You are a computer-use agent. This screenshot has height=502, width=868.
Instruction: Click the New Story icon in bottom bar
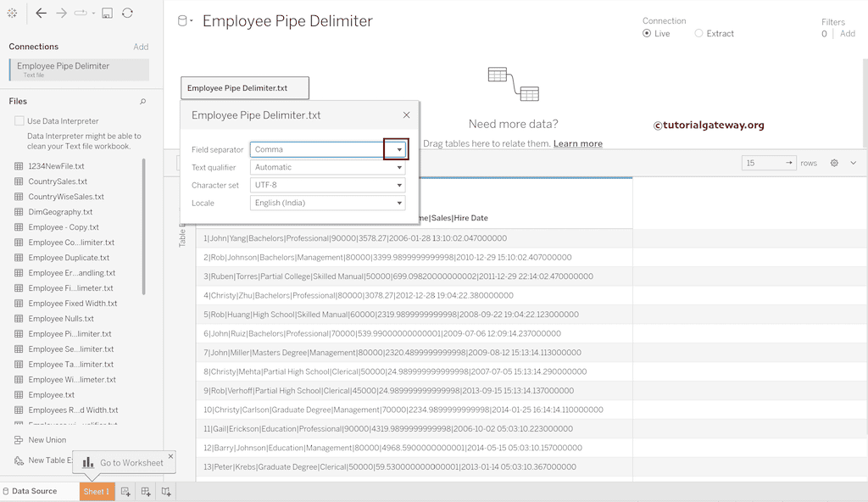click(165, 490)
